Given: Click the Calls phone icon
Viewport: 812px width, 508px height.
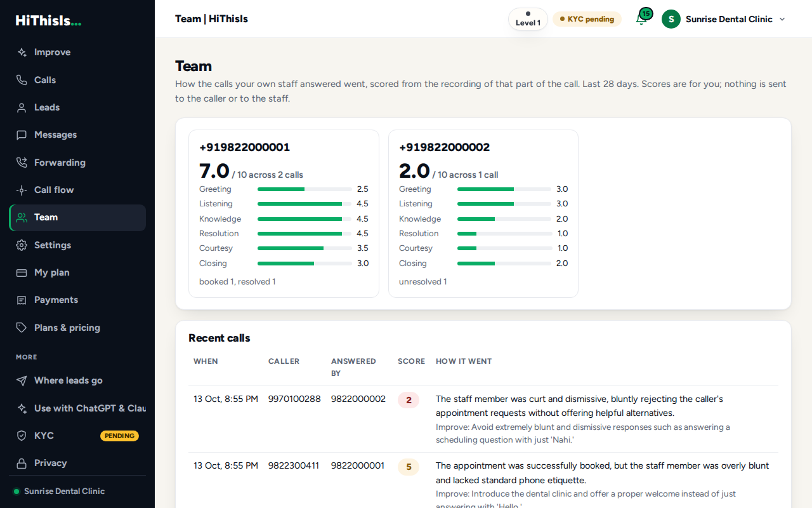Looking at the screenshot, I should tap(22, 80).
